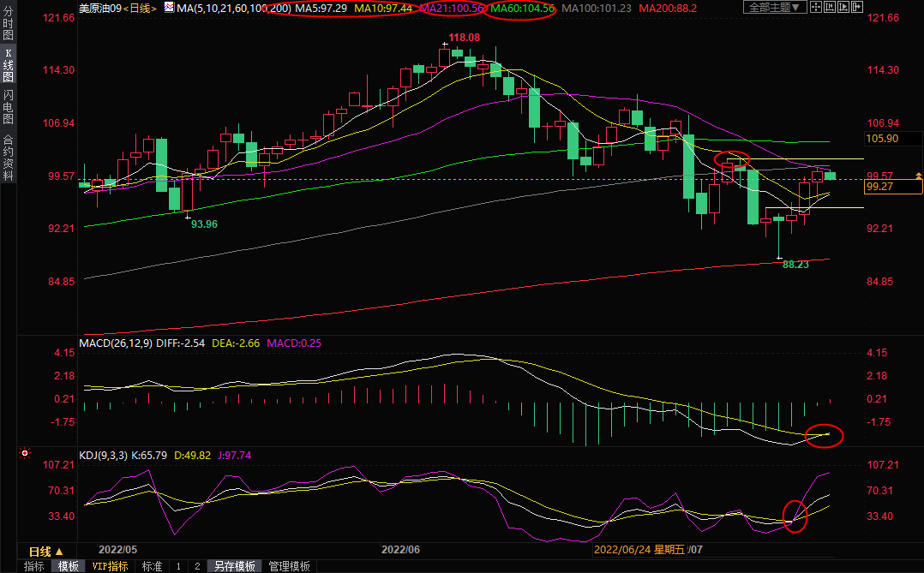Click the 另存模板 button
The width and height of the screenshot is (924, 573).
click(x=235, y=566)
